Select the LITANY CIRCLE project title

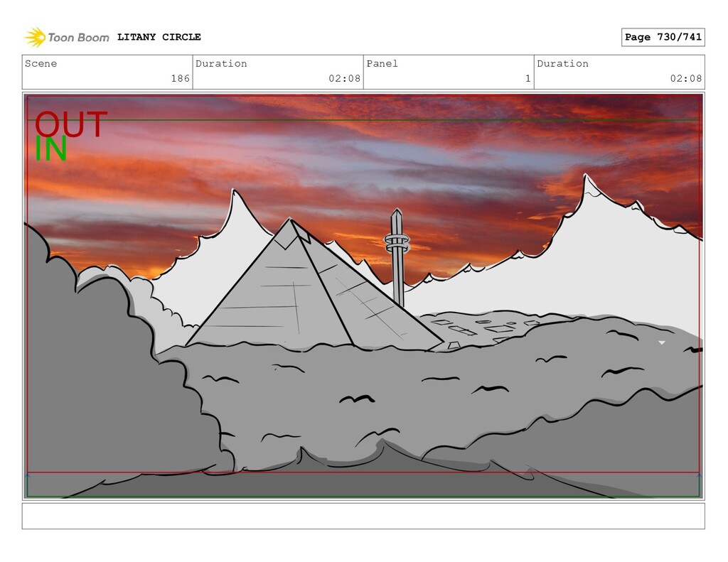pos(159,37)
